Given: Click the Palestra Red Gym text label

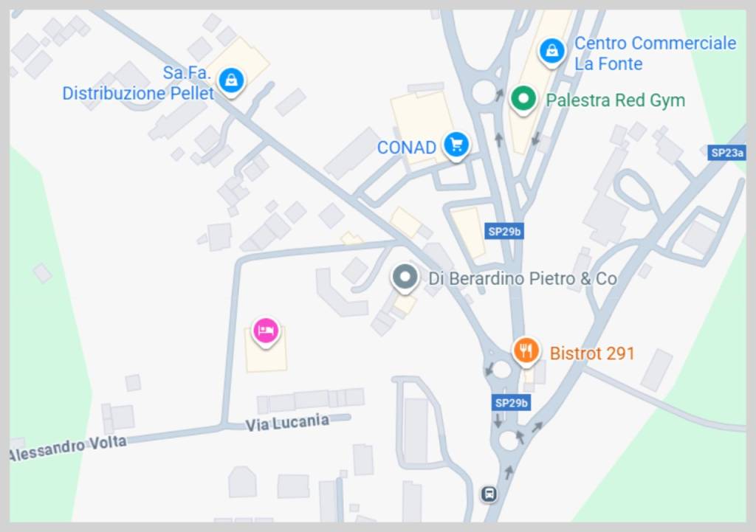Looking at the screenshot, I should point(615,100).
